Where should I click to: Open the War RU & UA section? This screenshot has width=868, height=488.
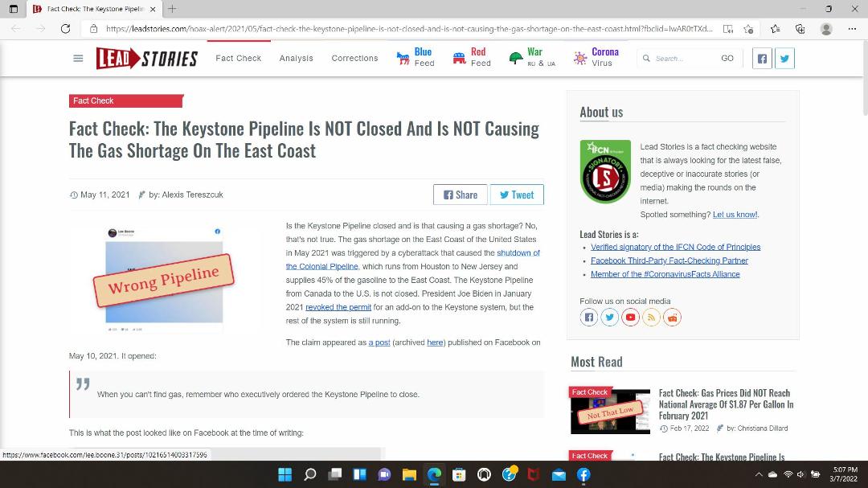532,58
